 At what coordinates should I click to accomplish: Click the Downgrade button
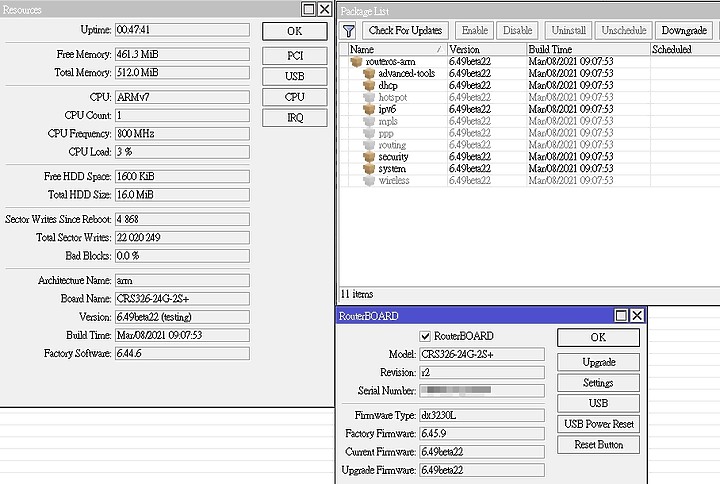(x=684, y=31)
